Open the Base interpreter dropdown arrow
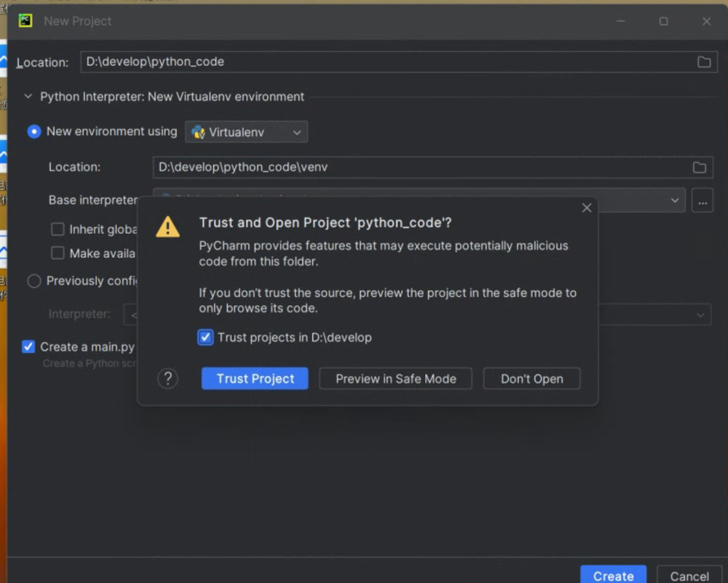728x583 pixels. (675, 201)
